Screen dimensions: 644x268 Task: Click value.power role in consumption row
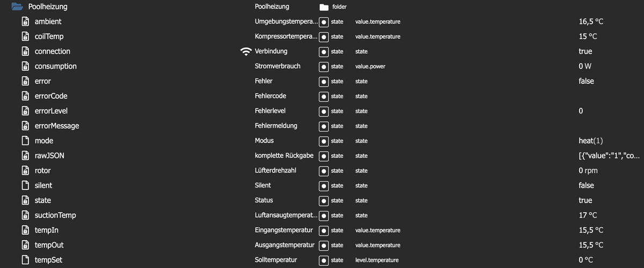370,67
